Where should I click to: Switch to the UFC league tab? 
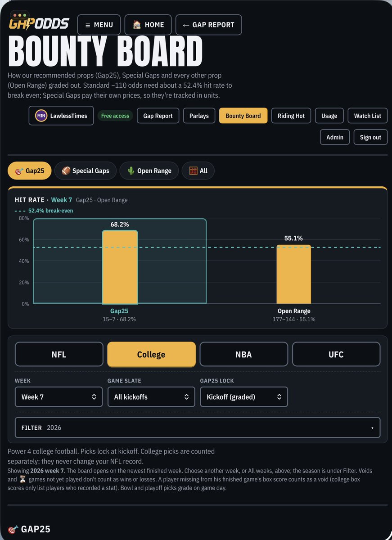[336, 354]
